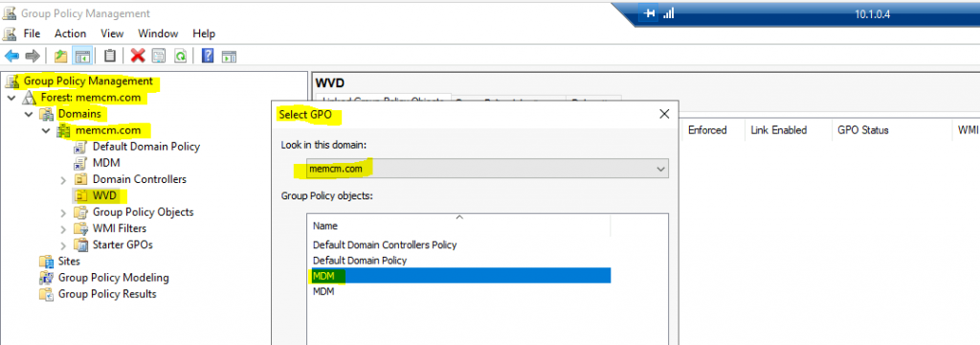Image resolution: width=980 pixels, height=345 pixels.
Task: Select the WVD OU in tree
Action: [104, 195]
